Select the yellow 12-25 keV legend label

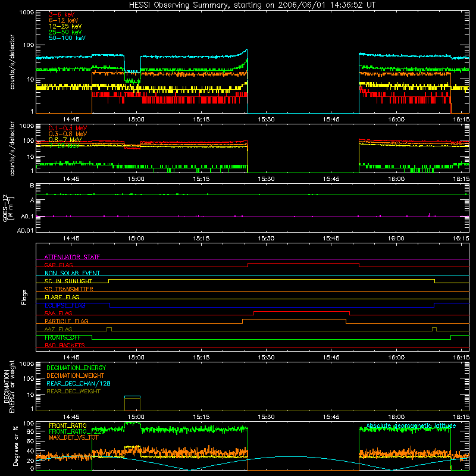click(65, 26)
